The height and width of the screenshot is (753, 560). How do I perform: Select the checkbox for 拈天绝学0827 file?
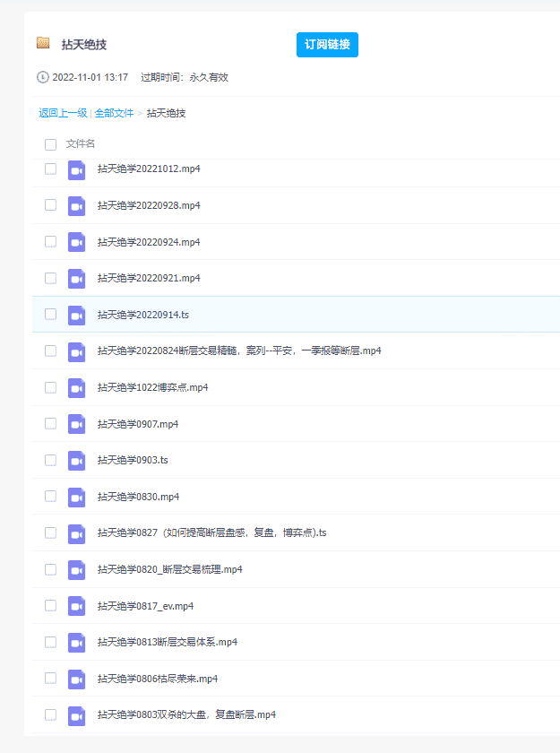pyautogui.click(x=50, y=532)
